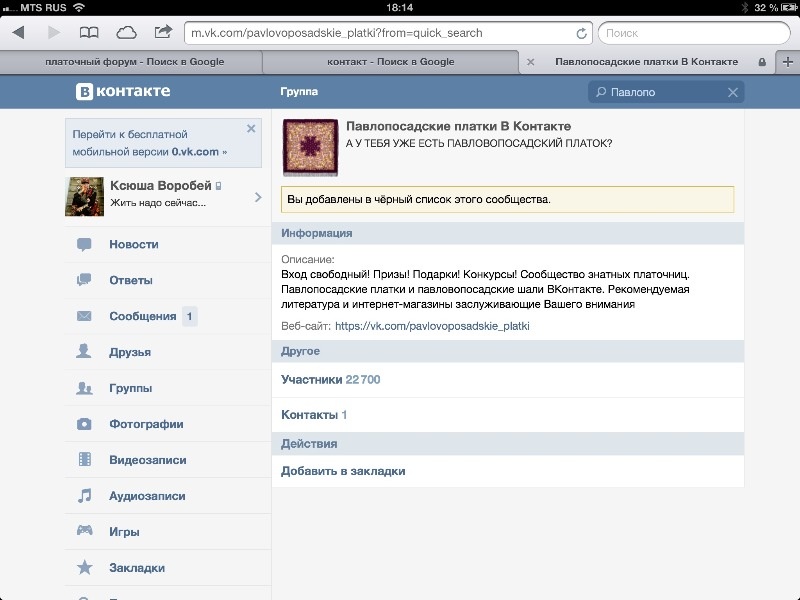Tap the Safari forward arrow
This screenshot has height=600, width=800.
(x=54, y=33)
